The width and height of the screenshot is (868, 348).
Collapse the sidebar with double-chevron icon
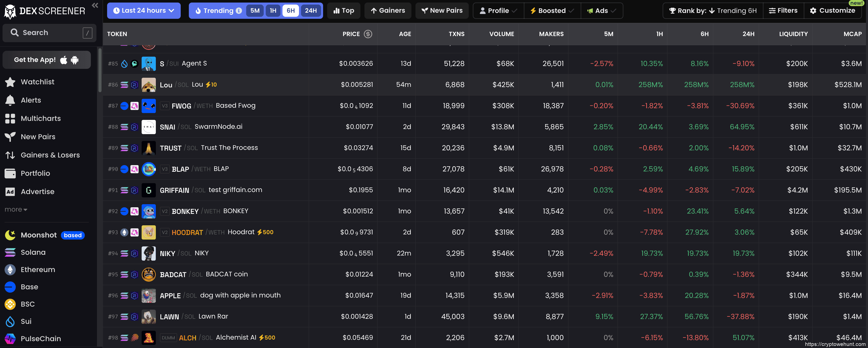[x=95, y=5]
